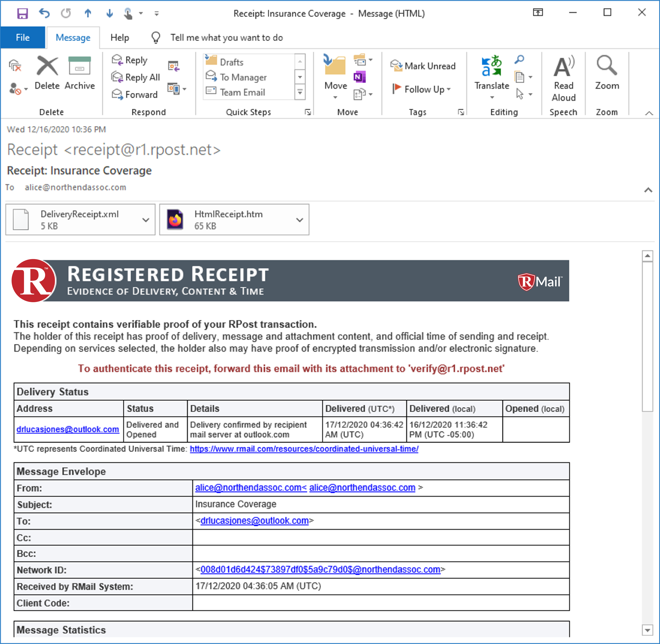Click the Save icon in title bar
The width and height of the screenshot is (660, 644).
pyautogui.click(x=22, y=13)
